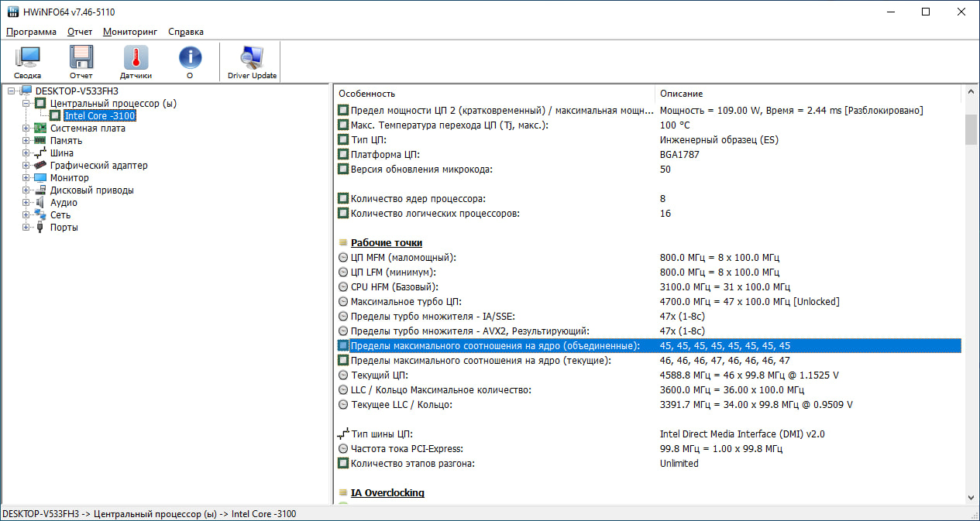Collapse the Центральный процессор branch
The height and width of the screenshot is (521, 980).
point(26,104)
